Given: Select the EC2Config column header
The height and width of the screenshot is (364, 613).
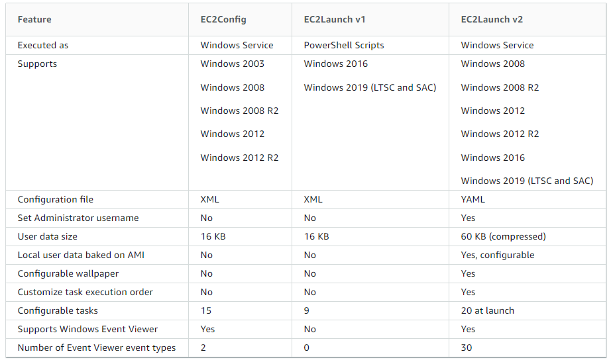Looking at the screenshot, I should [x=223, y=20].
